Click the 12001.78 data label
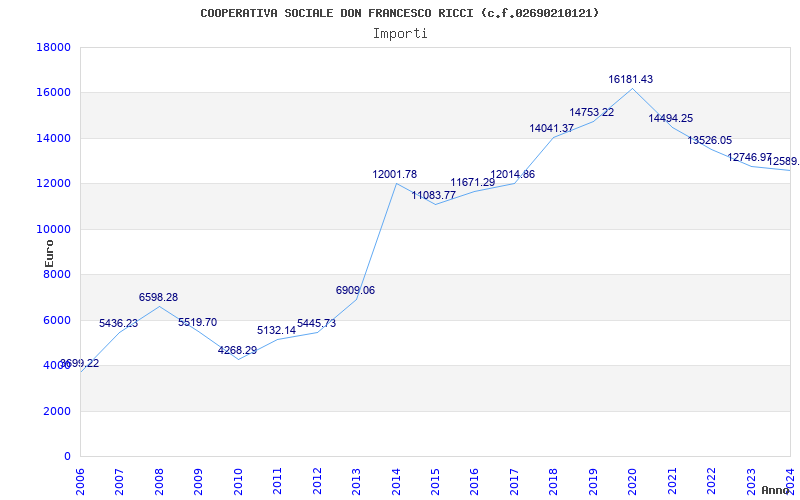This screenshot has width=800, height=500. pyautogui.click(x=394, y=174)
